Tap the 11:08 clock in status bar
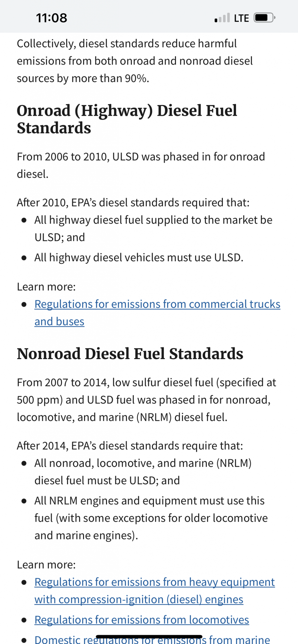Image resolution: width=298 pixels, height=644 pixels. click(52, 18)
